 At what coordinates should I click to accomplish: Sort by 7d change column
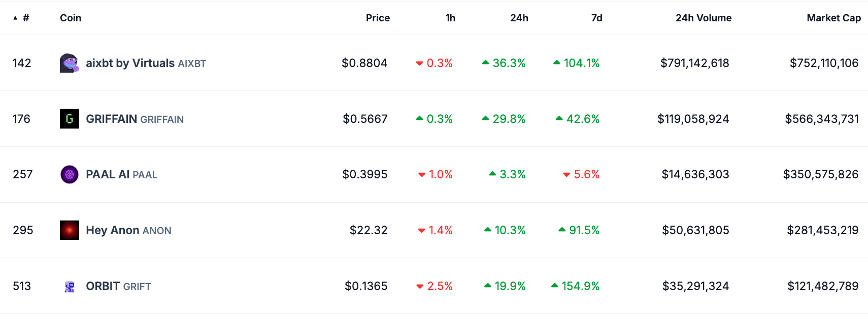(596, 18)
